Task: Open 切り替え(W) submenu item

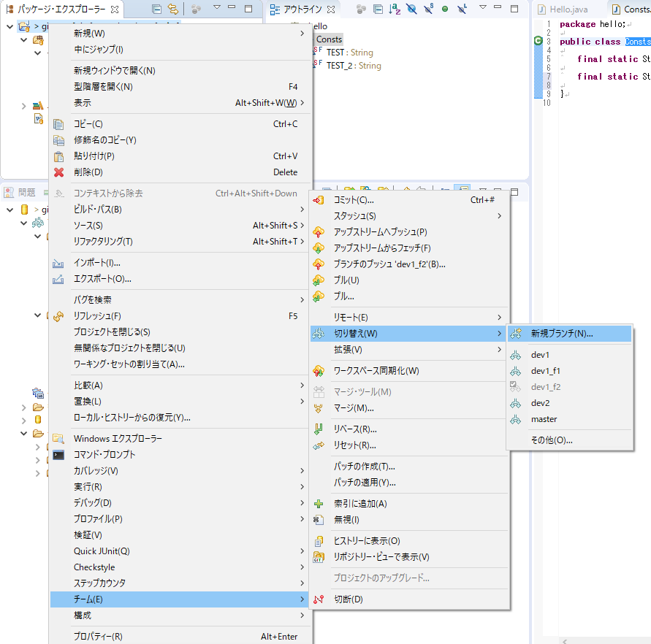Action: 409,334
